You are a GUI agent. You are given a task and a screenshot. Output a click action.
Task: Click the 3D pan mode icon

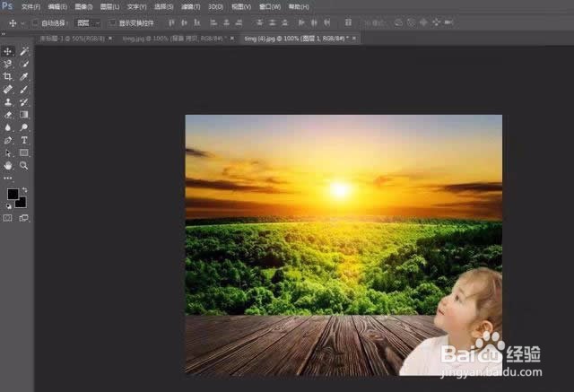coord(423,22)
